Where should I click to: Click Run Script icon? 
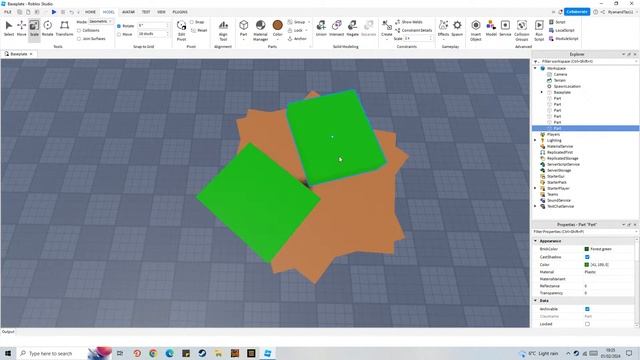[539, 30]
